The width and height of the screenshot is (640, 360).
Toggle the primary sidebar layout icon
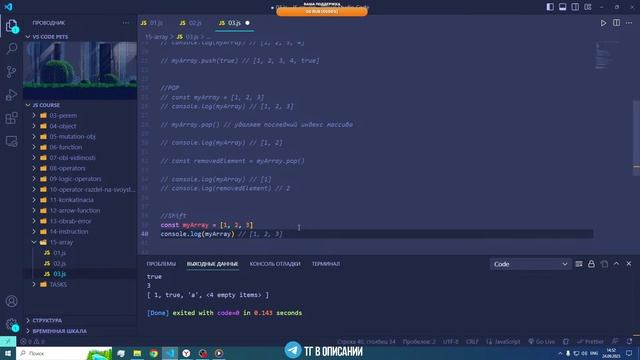click(550, 7)
